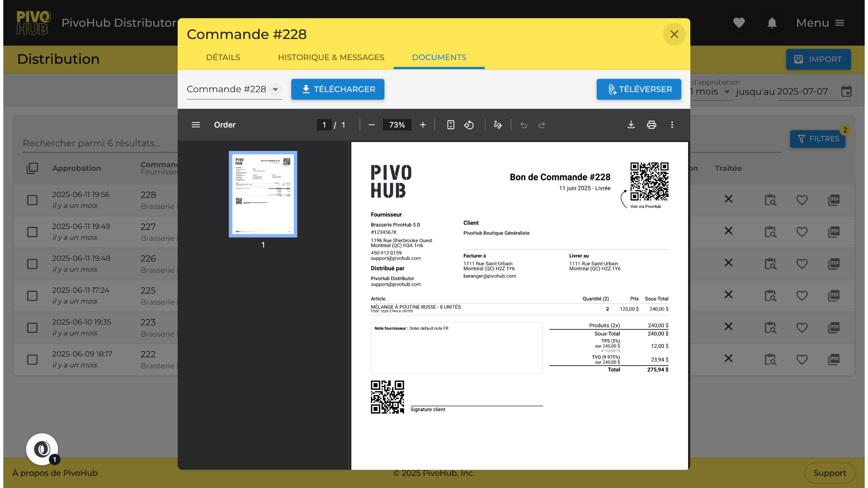The image size is (868, 488).
Task: Print the PDF order document
Action: (651, 125)
